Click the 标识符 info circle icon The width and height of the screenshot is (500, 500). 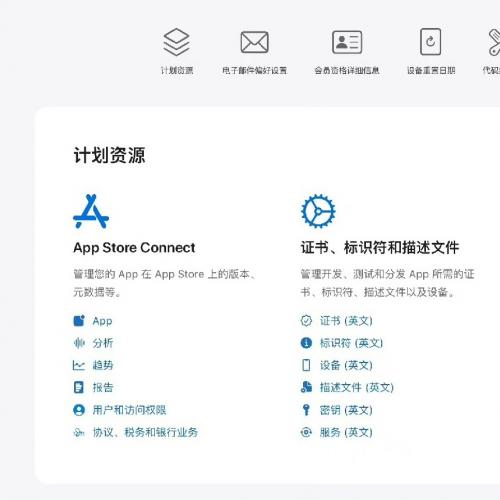(306, 343)
